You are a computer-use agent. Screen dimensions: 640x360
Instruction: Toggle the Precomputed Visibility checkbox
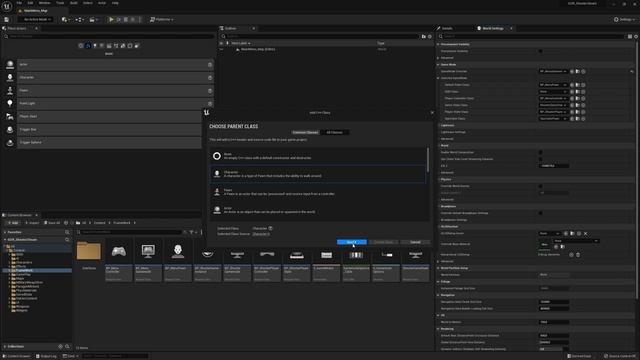click(x=540, y=51)
